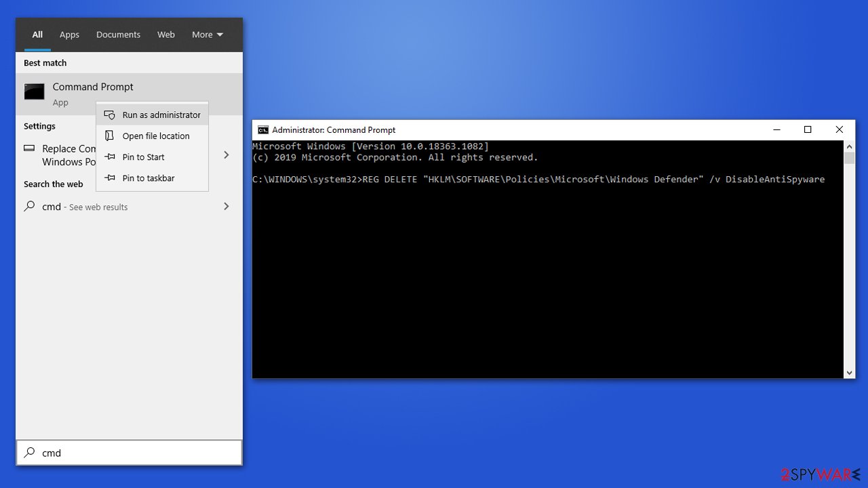Screen dimensions: 868x488
Task: Switch to the Apps search tab
Action: (69, 35)
